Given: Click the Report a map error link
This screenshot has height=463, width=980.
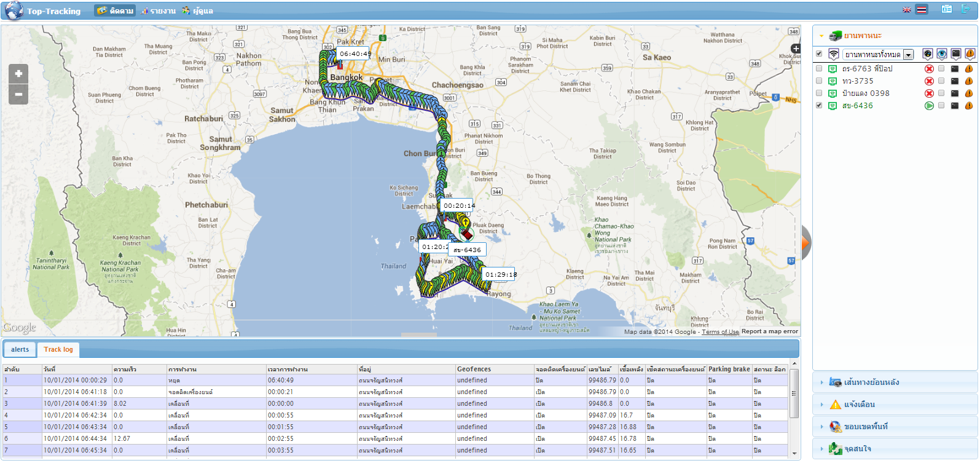Looking at the screenshot, I should 769,331.
